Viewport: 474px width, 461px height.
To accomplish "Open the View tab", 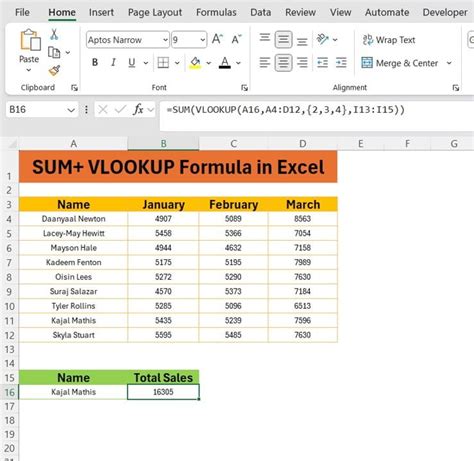I will (341, 12).
